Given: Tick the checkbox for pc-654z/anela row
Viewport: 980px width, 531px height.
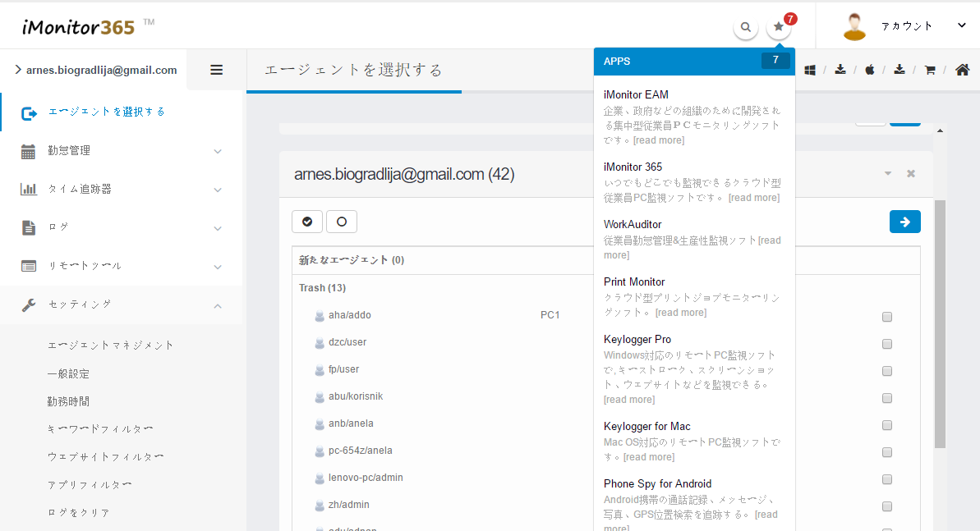Looking at the screenshot, I should click(x=887, y=452).
